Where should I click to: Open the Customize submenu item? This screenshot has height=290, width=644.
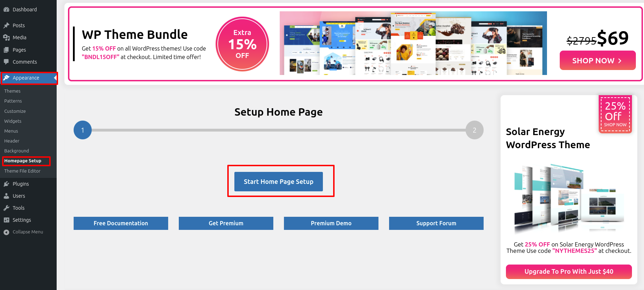pos(15,111)
